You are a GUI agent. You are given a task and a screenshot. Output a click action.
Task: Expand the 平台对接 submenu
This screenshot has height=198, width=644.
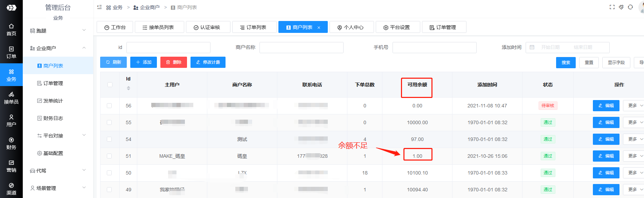coord(58,136)
